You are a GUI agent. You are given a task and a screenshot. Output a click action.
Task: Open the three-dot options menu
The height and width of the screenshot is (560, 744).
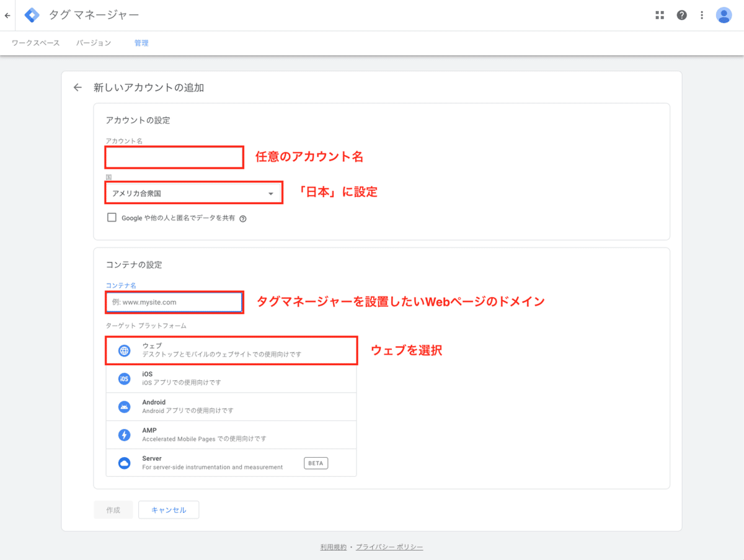click(x=701, y=14)
